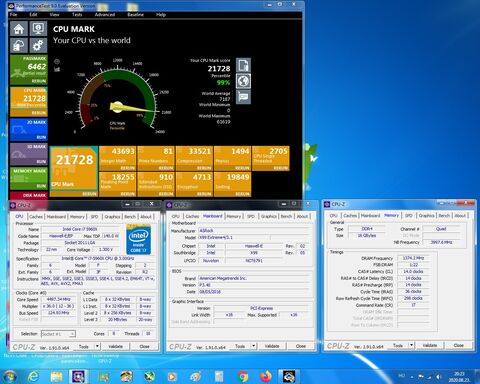This screenshot has height=384, width=480.
Task: Rerun the CPU Single Threaded 2705 test
Action: [281, 168]
